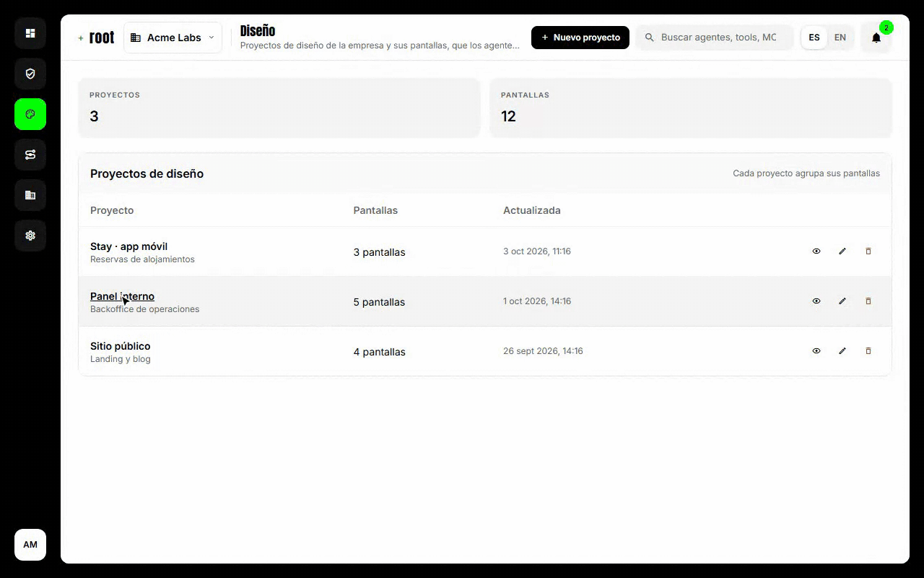Image resolution: width=924 pixels, height=578 pixels.
Task: Click the Nuevo proyecto button
Action: tap(580, 38)
